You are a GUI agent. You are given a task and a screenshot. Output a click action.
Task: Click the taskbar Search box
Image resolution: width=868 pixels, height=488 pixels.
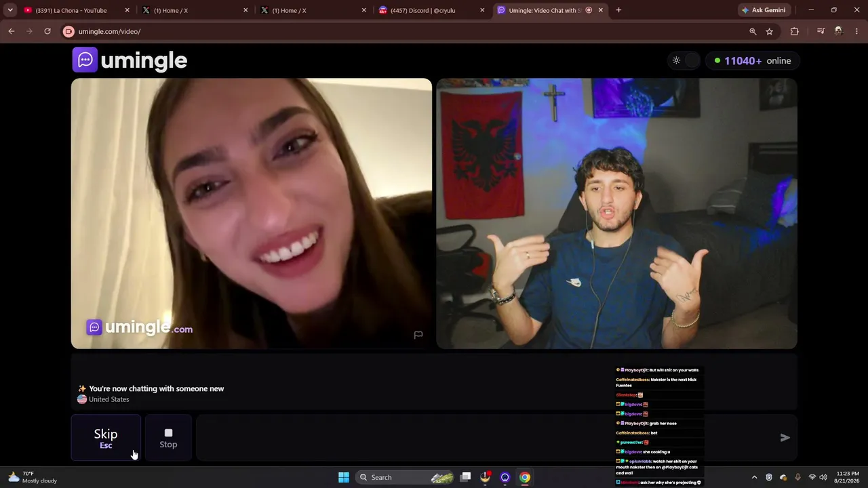coord(406,477)
